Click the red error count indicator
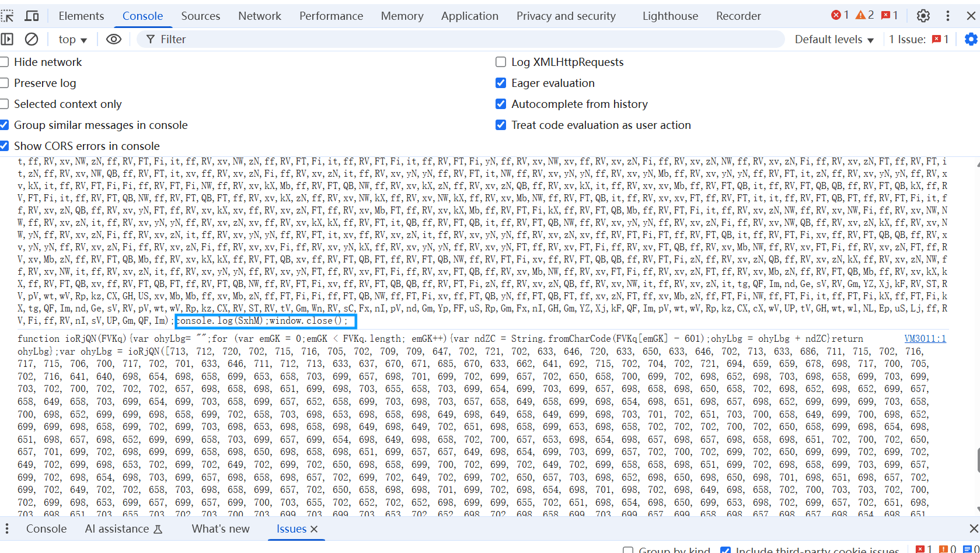This screenshot has width=980, height=553. 841,15
